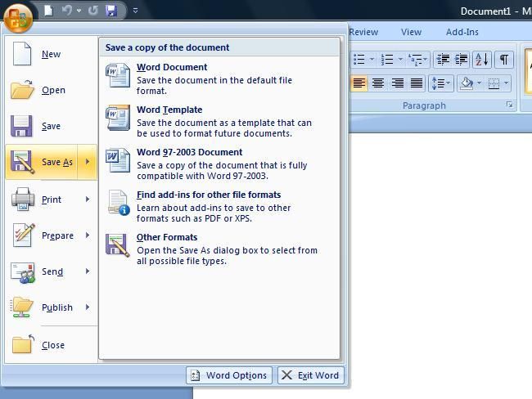
Task: Click the Redo icon in Quick Access toolbar
Action: point(93,11)
